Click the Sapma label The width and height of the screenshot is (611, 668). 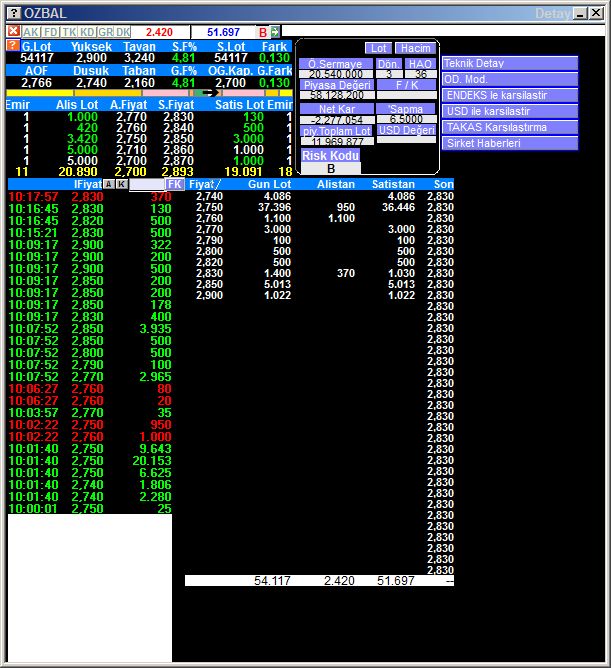(406, 109)
